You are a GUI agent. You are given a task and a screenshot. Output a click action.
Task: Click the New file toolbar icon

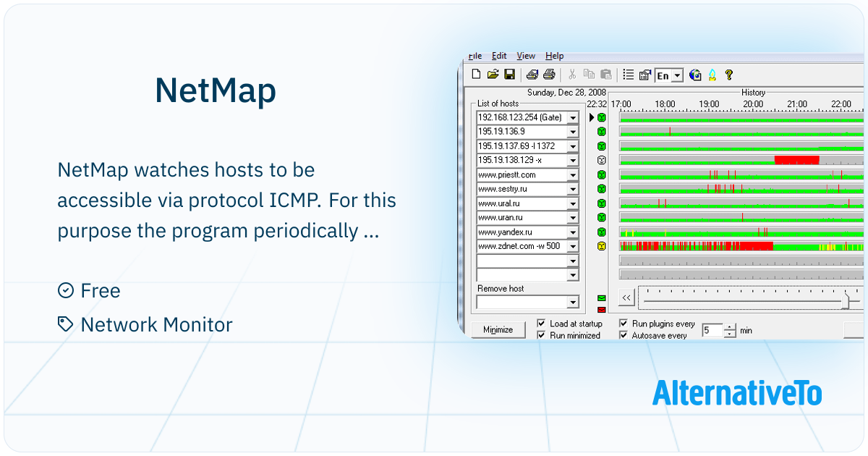click(x=476, y=75)
